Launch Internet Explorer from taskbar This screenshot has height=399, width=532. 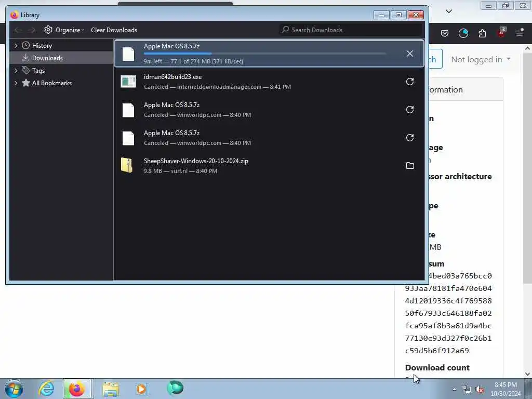pyautogui.click(x=46, y=389)
